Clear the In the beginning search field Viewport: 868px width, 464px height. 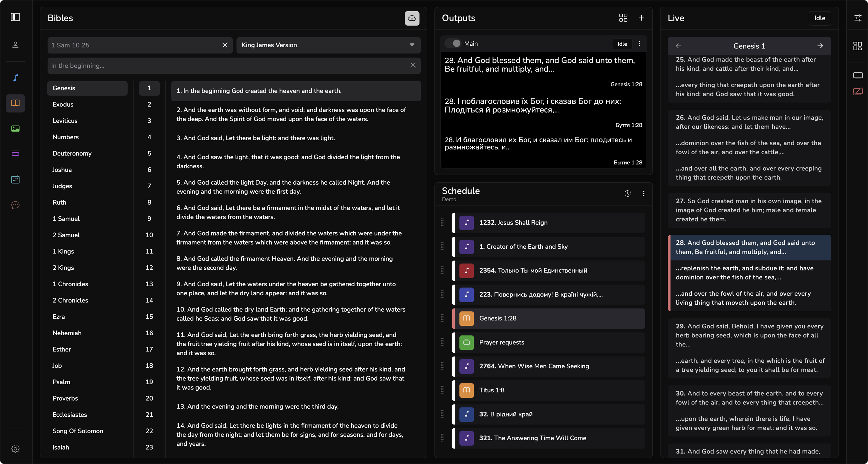click(413, 66)
